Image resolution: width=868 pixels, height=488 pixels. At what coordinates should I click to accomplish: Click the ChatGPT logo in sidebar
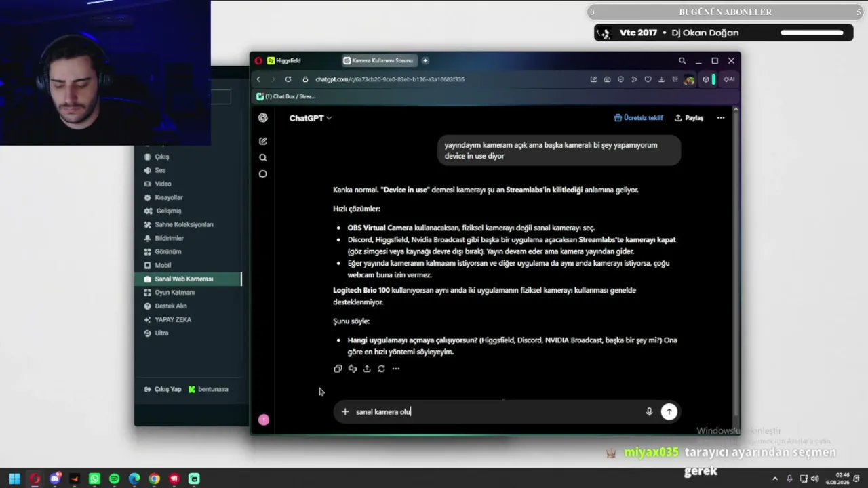pos(263,118)
